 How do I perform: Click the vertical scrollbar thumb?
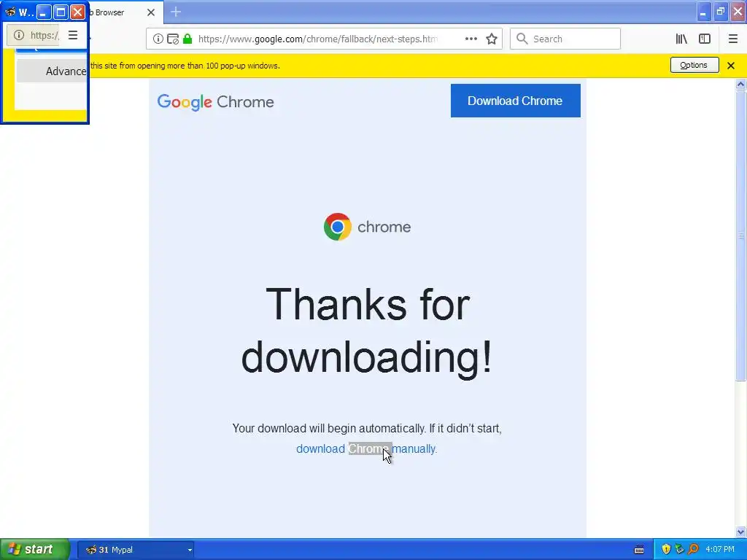pyautogui.click(x=740, y=236)
